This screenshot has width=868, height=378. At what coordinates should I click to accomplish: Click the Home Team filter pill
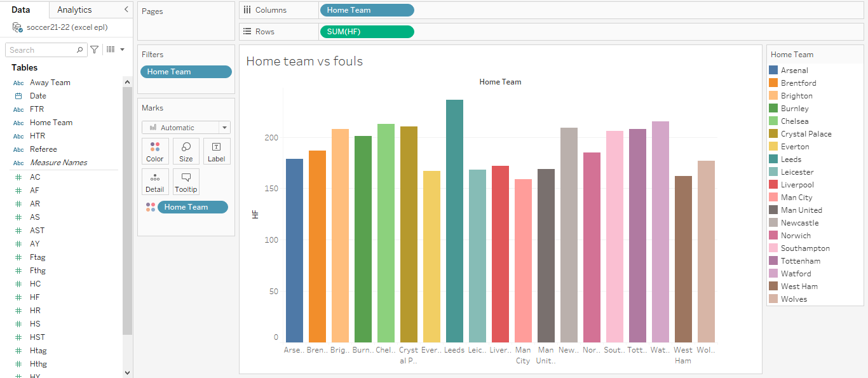186,71
